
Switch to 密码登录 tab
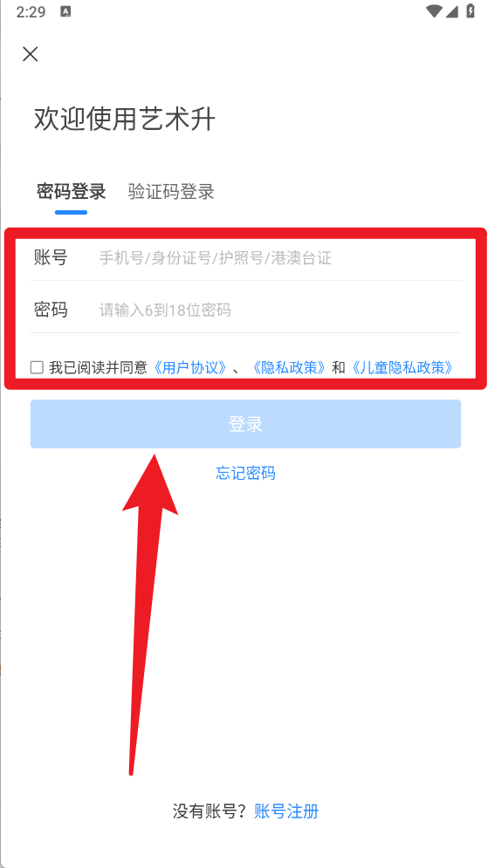click(x=71, y=192)
